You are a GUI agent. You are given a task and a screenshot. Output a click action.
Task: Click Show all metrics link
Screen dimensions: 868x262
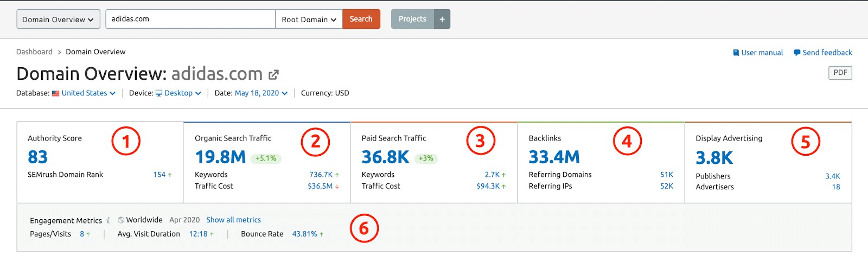click(233, 220)
